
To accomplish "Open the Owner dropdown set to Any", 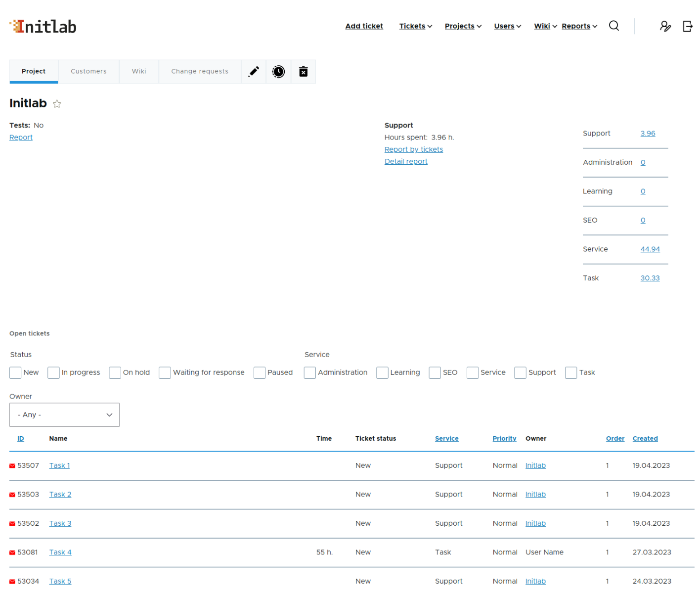I will point(64,414).
